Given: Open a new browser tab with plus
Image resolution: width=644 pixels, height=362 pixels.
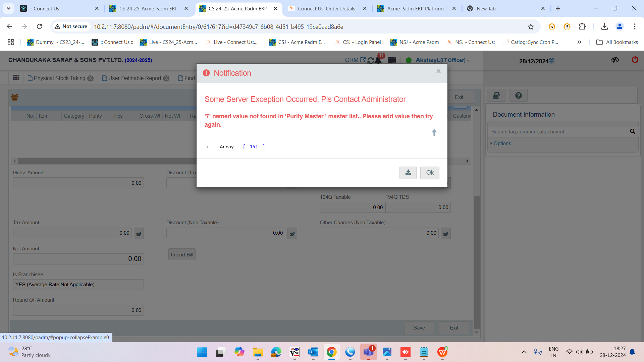Looking at the screenshot, I should [x=558, y=8].
